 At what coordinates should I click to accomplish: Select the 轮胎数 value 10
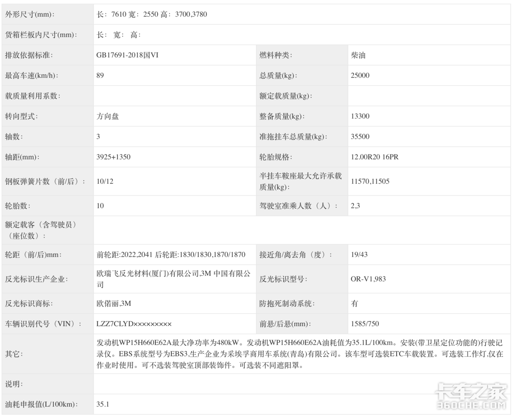pos(99,206)
